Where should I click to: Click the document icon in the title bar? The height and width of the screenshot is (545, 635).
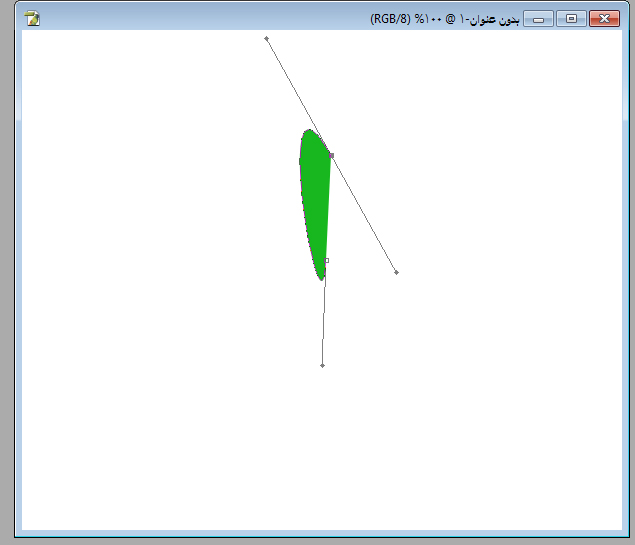(32, 18)
